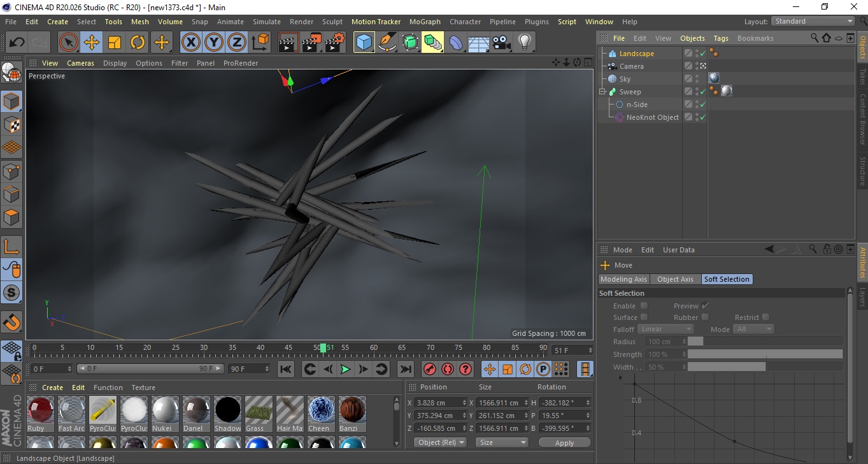Select the Move tool in top toolbar
868x464 pixels.
point(92,43)
